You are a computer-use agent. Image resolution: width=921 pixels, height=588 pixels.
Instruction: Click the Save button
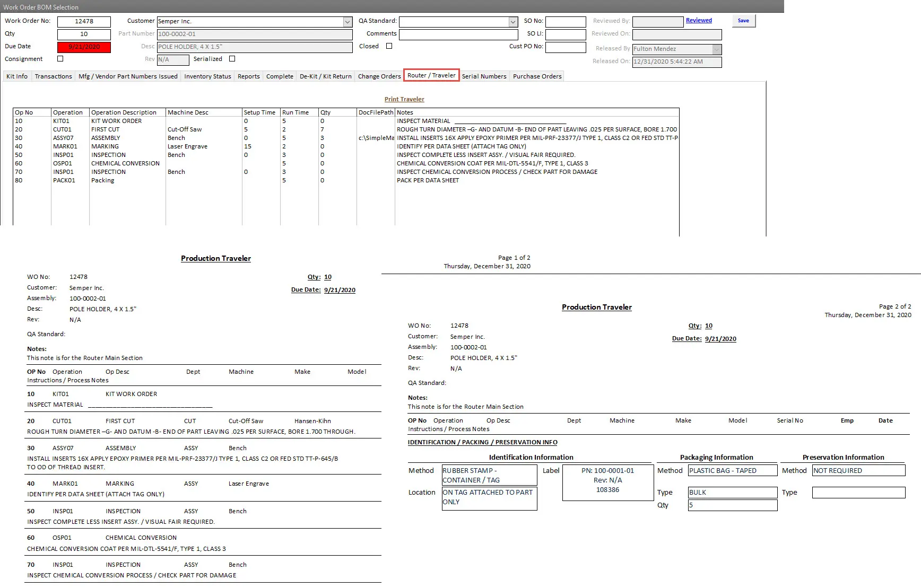pos(743,21)
